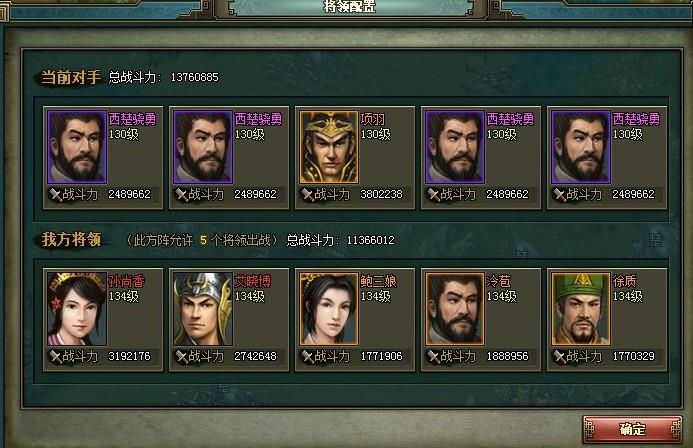Select 项羽 enemy general portrait
The width and height of the screenshot is (693, 448).
click(329, 147)
